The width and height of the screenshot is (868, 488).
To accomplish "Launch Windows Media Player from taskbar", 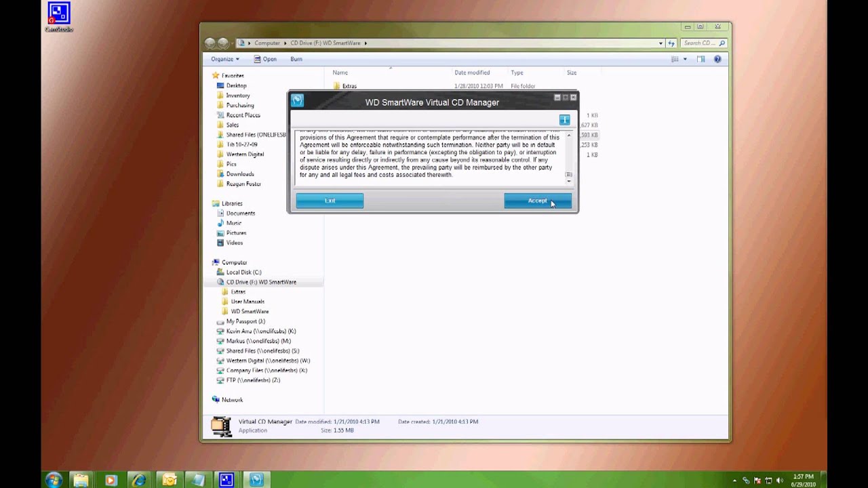I will [x=110, y=480].
